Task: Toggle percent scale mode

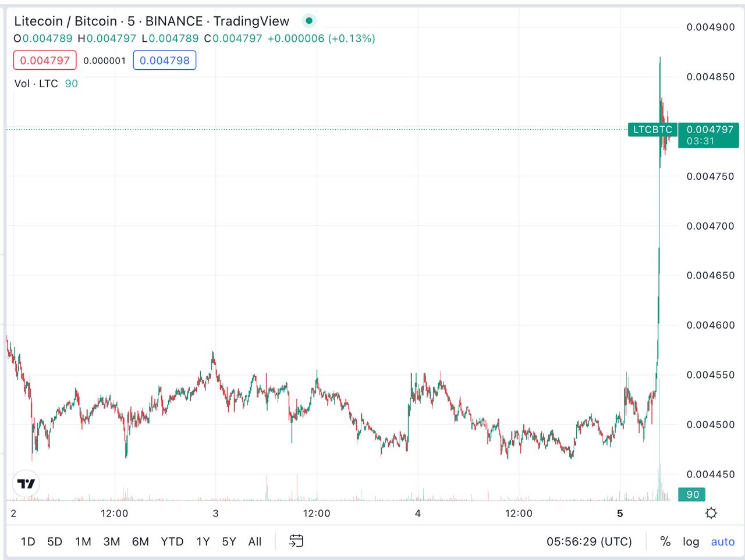Action: (x=665, y=541)
